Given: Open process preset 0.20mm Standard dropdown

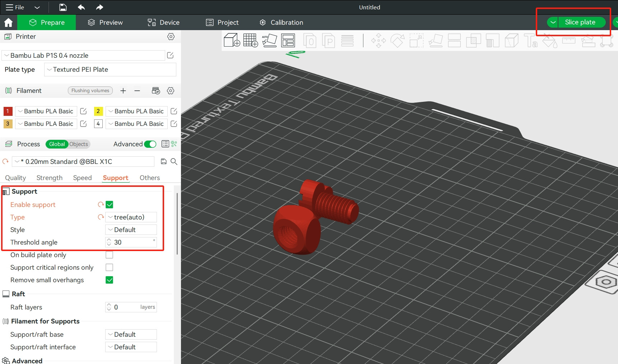Looking at the screenshot, I should pos(83,161).
